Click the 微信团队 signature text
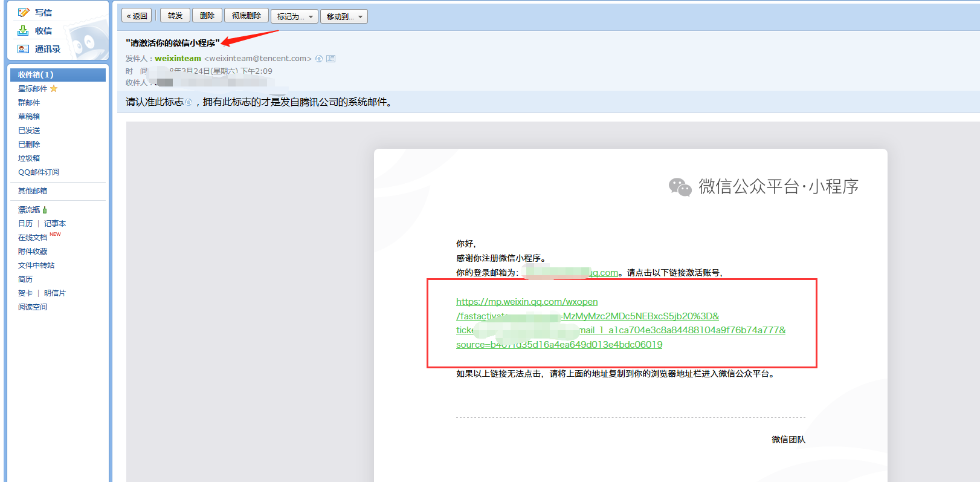The height and width of the screenshot is (482, 980). 788,440
